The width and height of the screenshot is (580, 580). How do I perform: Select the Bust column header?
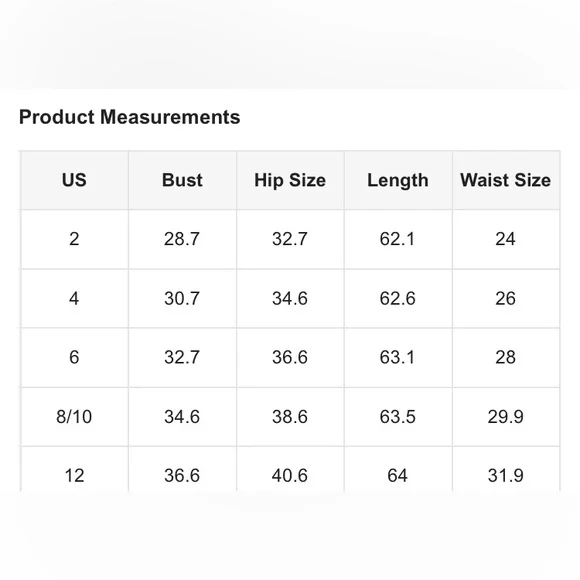182,180
